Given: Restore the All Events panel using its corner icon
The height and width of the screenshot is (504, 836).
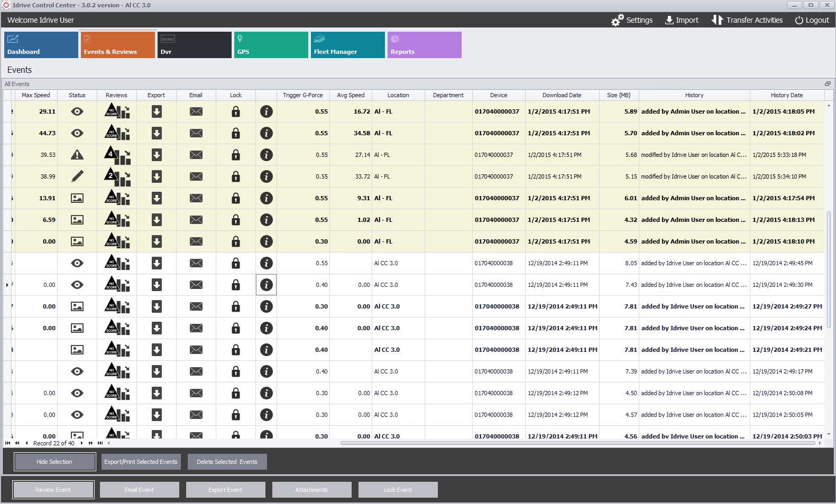Looking at the screenshot, I should tap(828, 84).
